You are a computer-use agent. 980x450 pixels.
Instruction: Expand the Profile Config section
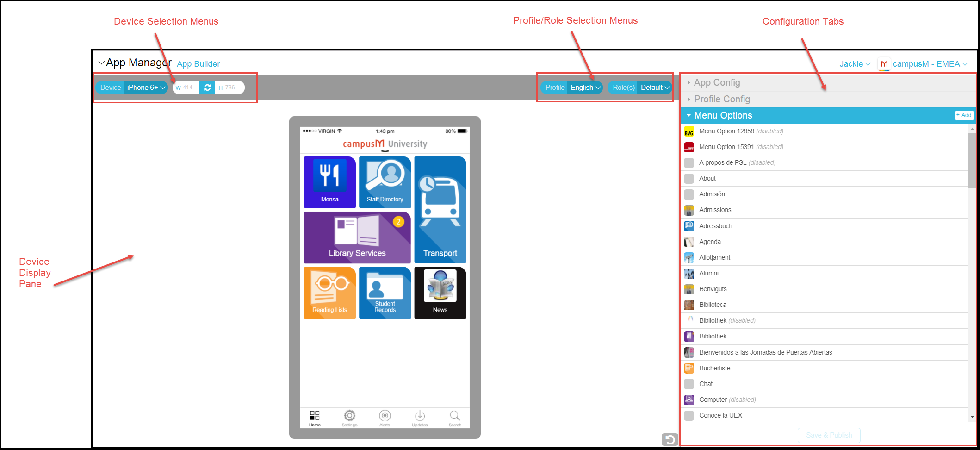pos(827,99)
